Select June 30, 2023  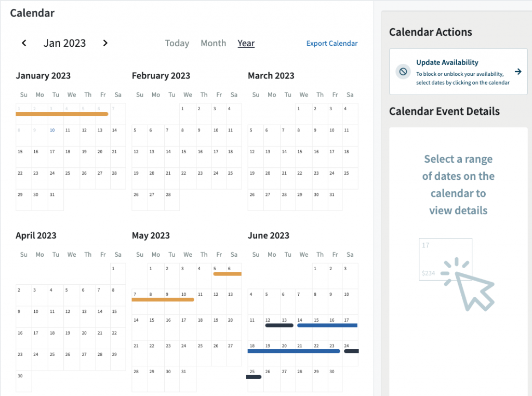click(x=335, y=379)
